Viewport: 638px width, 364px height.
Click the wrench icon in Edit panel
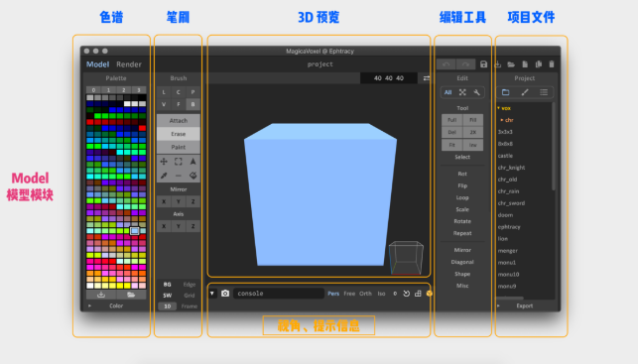pyautogui.click(x=476, y=92)
